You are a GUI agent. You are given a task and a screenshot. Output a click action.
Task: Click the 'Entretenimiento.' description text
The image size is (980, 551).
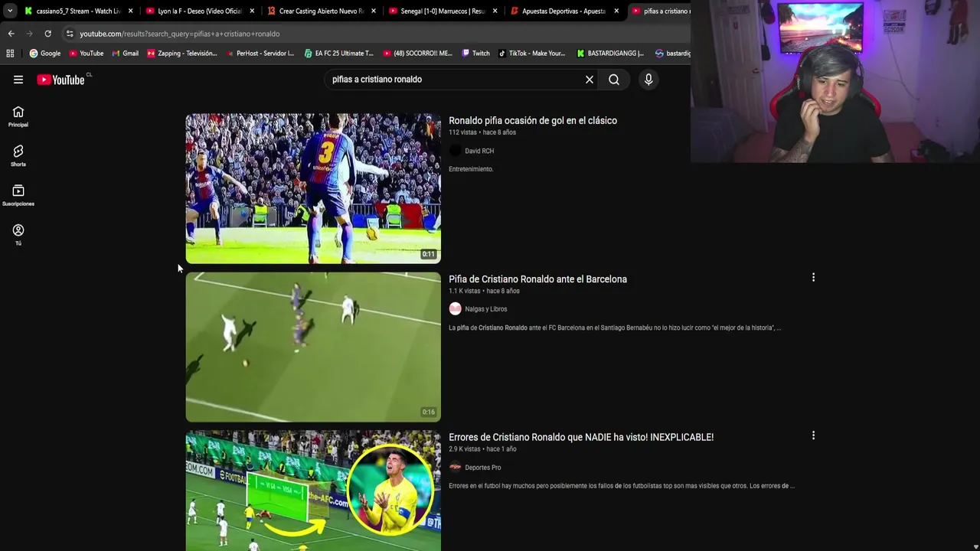click(471, 169)
